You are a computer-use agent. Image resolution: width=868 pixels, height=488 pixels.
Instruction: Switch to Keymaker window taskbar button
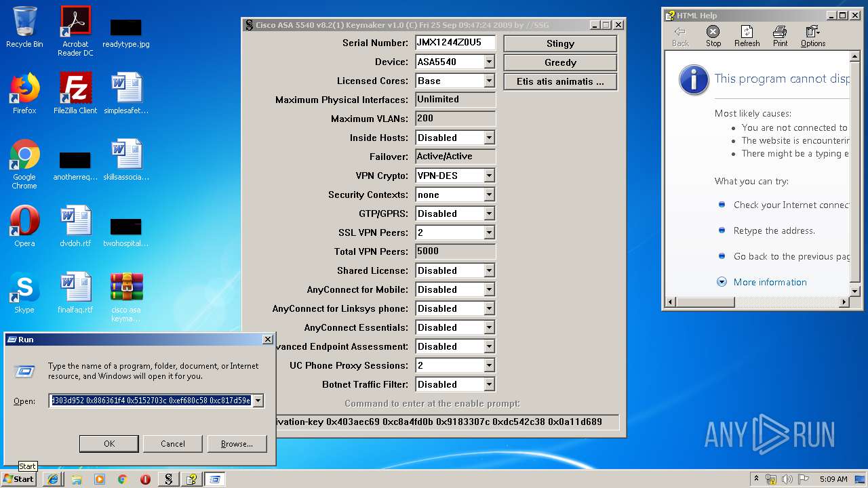168,479
